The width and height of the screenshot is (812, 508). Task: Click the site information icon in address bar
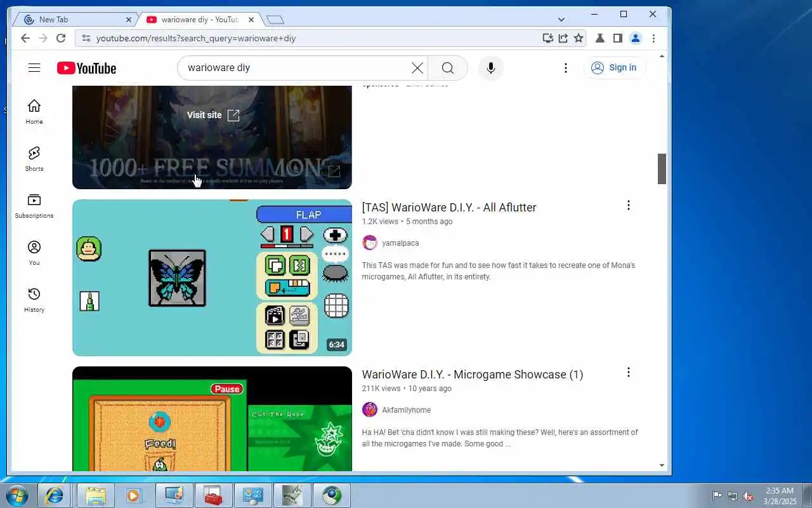click(86, 38)
